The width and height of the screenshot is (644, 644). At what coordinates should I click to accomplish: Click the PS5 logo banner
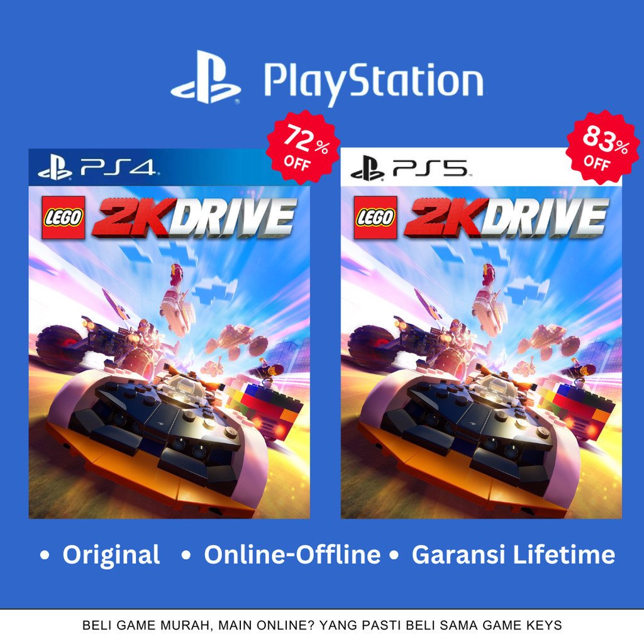tap(454, 167)
